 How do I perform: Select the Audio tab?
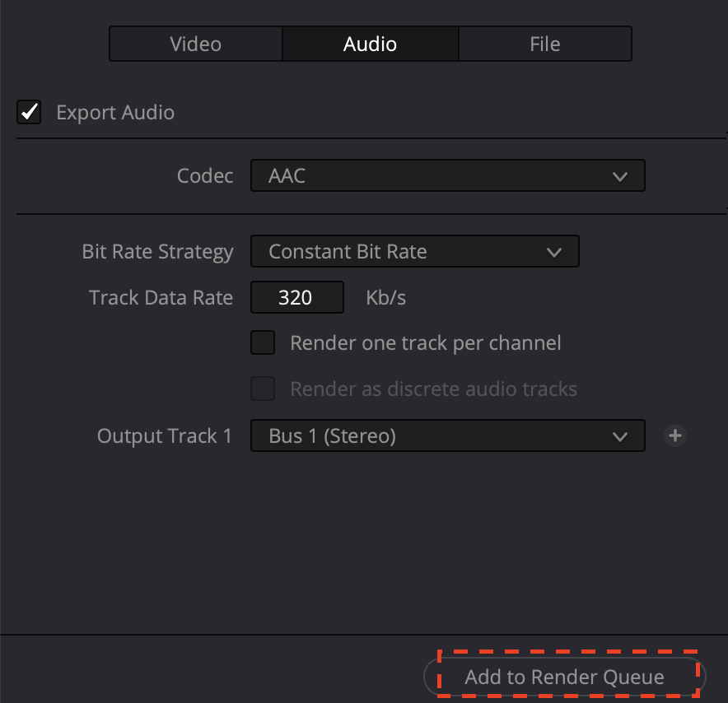(x=370, y=44)
